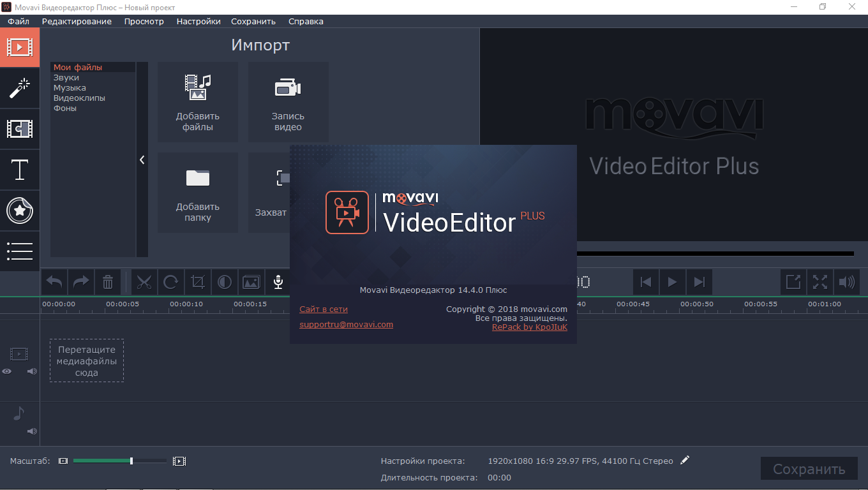
Task: Collapse the import categories panel arrow
Action: tap(142, 160)
